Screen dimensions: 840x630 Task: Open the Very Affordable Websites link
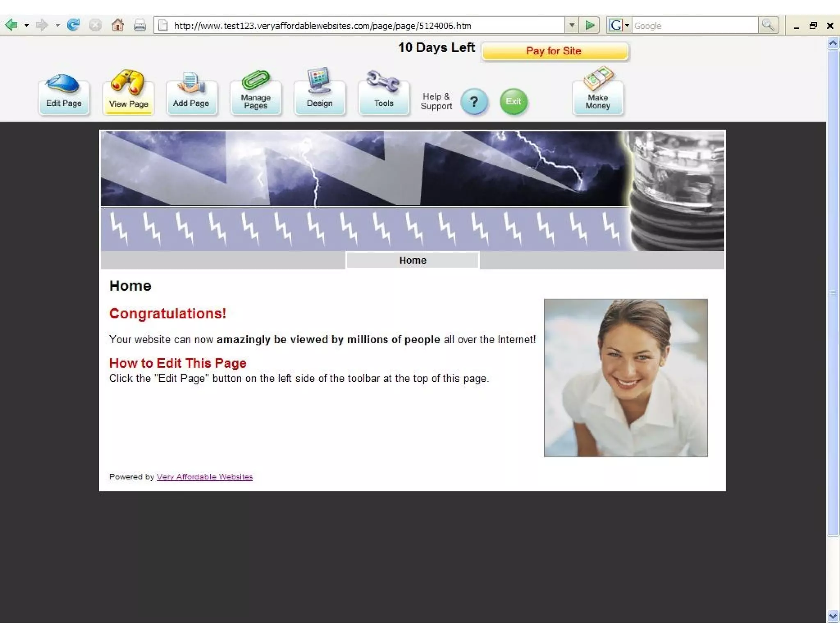click(x=204, y=477)
